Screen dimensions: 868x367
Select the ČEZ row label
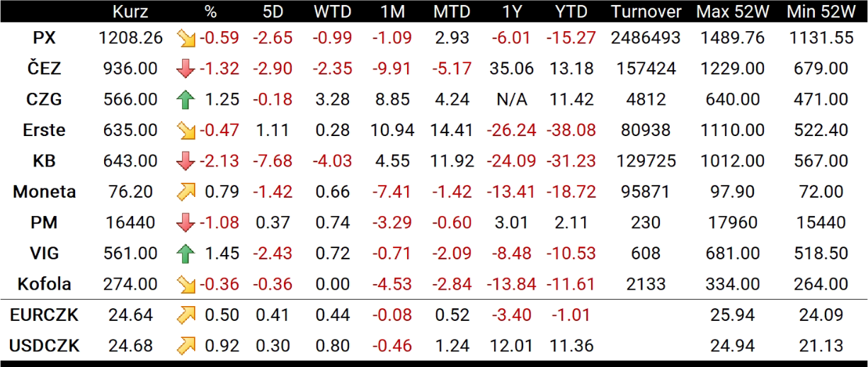[x=45, y=69]
